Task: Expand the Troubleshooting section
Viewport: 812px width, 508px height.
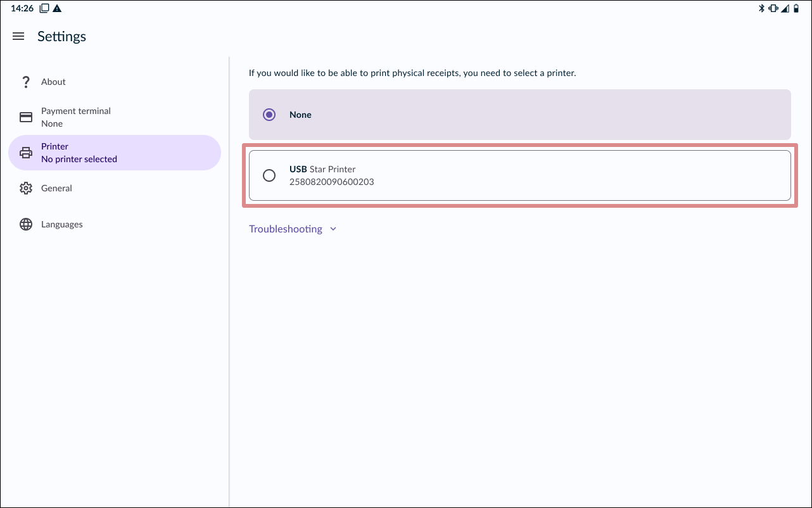Action: [292, 229]
